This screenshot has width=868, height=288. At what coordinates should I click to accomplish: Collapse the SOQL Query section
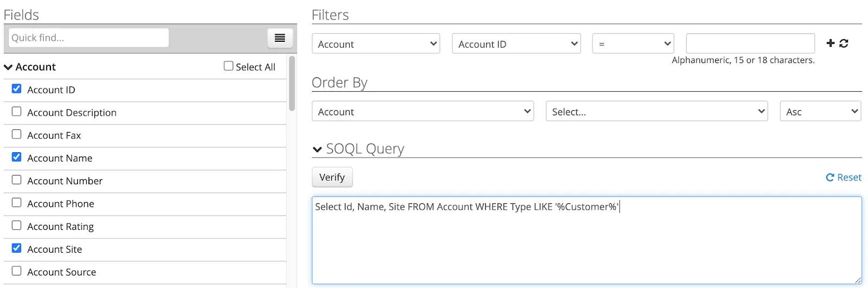pyautogui.click(x=317, y=149)
